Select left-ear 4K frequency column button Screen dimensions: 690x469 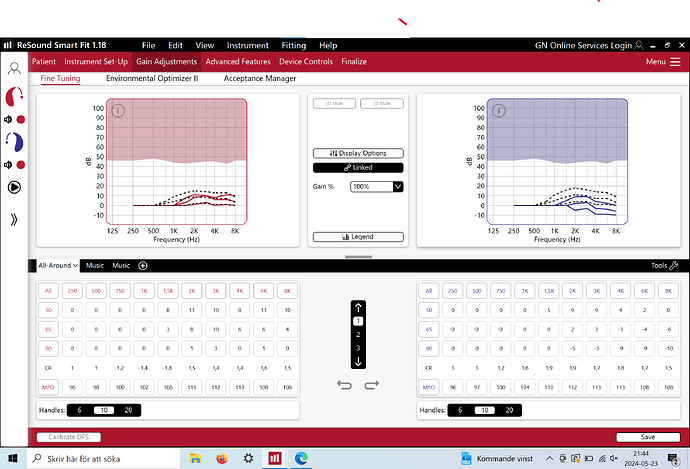620,291
